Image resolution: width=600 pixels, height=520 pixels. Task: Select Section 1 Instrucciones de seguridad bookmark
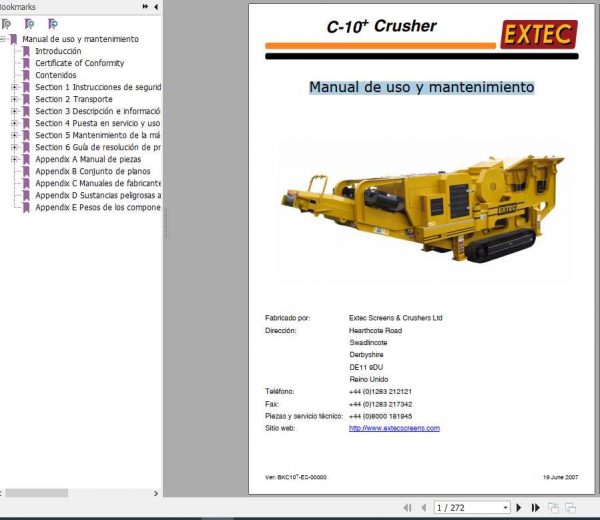(98, 87)
